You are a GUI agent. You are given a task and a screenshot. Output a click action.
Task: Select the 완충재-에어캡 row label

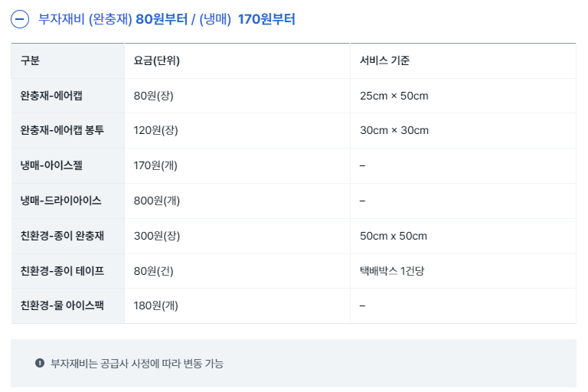point(51,96)
